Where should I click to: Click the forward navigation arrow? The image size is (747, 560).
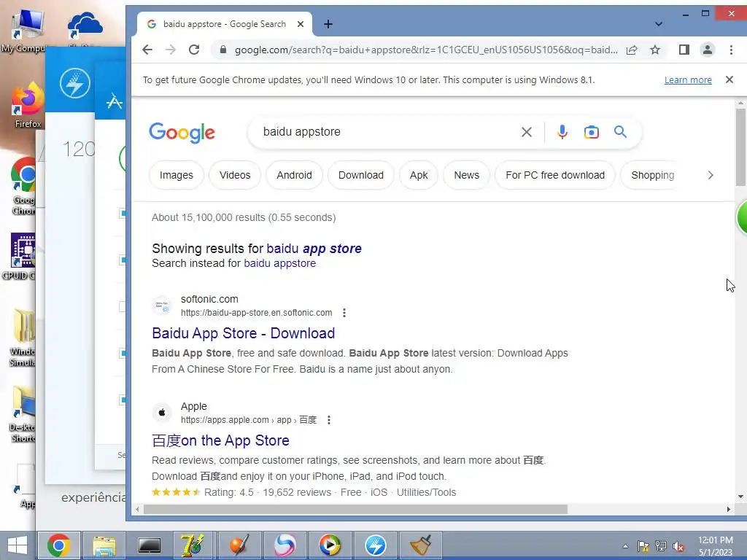point(171,50)
